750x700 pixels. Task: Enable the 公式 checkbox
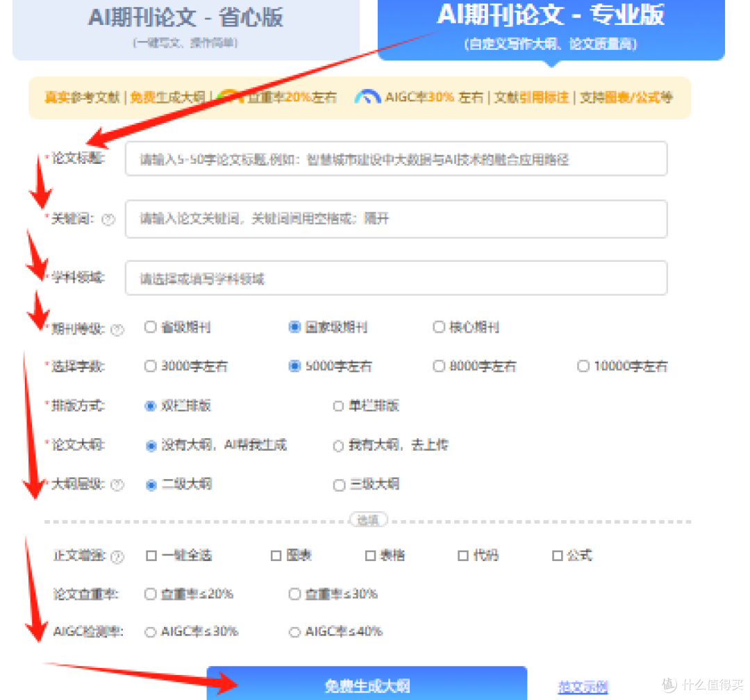[x=557, y=556]
